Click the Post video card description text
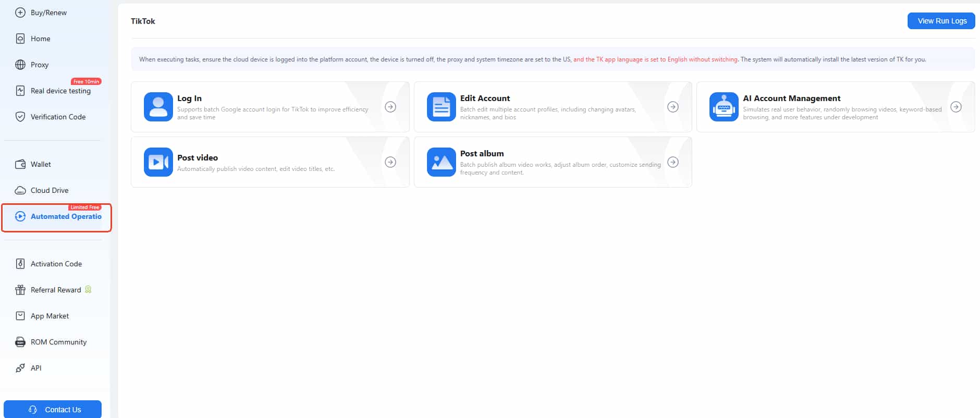 [x=256, y=169]
